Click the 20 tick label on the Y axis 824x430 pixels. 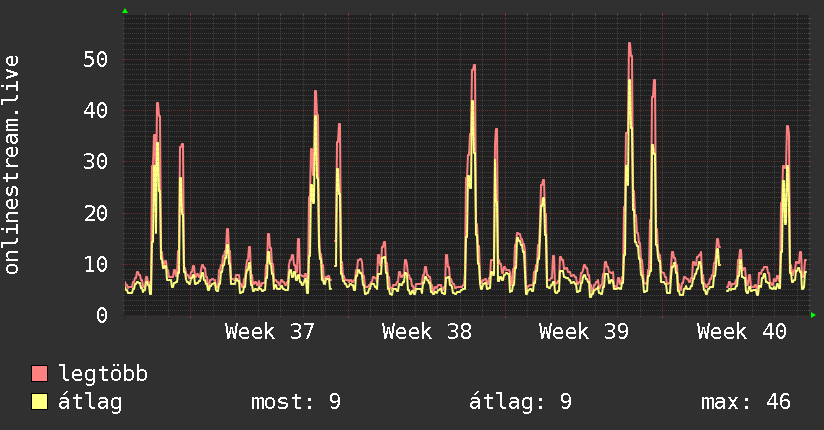coord(96,213)
